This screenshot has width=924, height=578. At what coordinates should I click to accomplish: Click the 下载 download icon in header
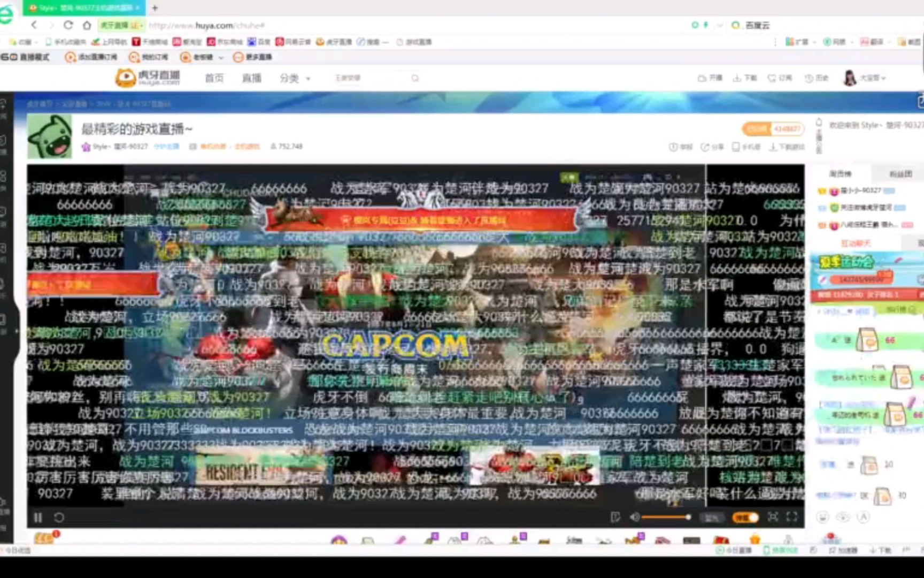[x=745, y=78]
